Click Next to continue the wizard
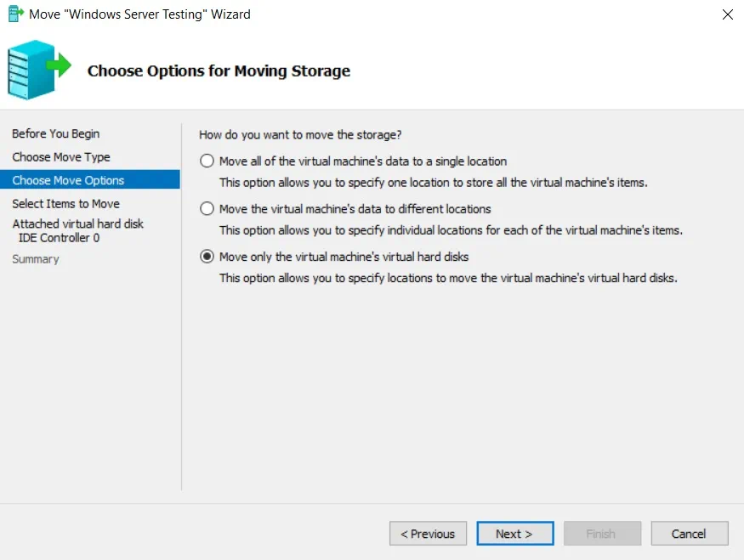This screenshot has width=744, height=560. 514,534
